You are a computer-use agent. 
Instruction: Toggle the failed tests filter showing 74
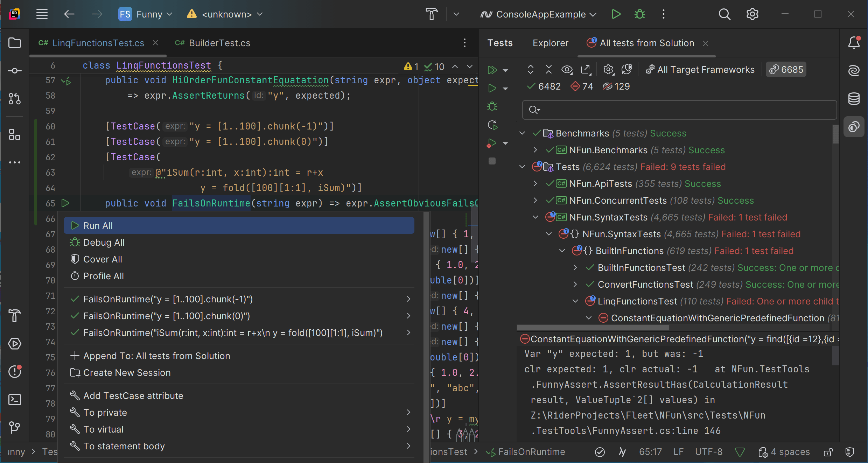point(582,86)
